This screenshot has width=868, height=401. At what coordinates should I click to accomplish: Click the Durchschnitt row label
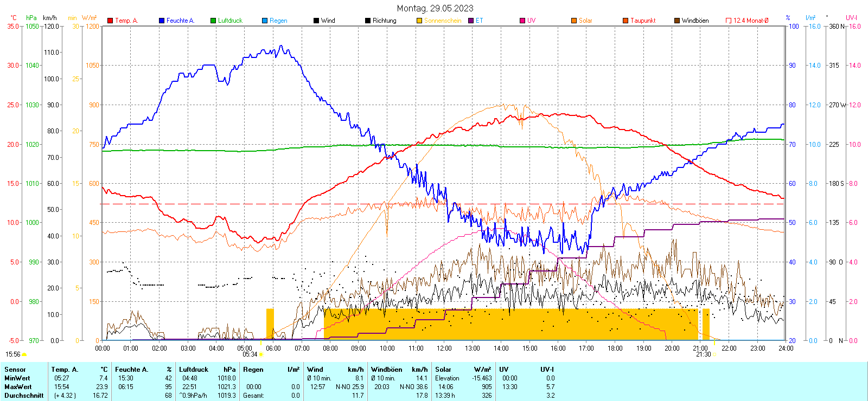tap(24, 396)
